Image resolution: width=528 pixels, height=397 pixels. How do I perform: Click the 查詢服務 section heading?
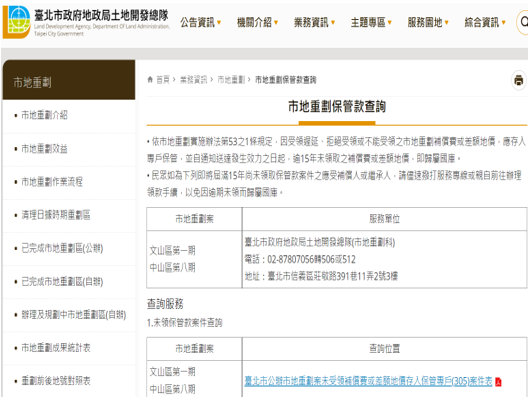(165, 304)
